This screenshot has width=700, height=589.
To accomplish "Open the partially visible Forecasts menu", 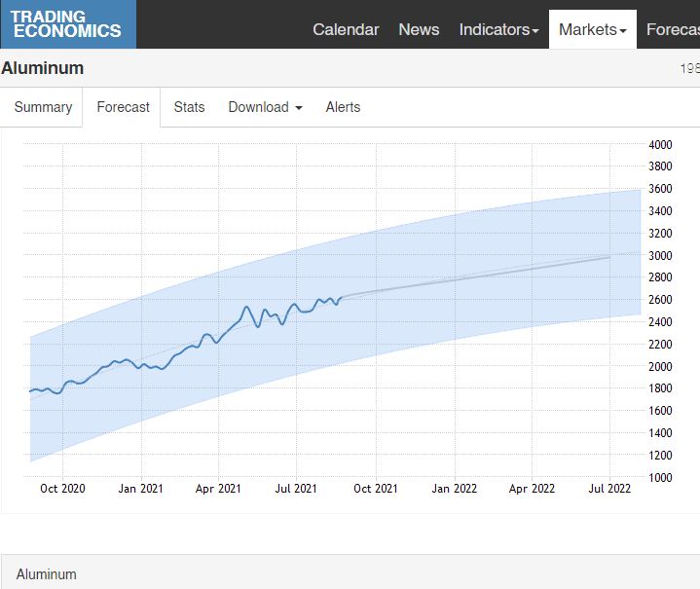I will click(672, 29).
